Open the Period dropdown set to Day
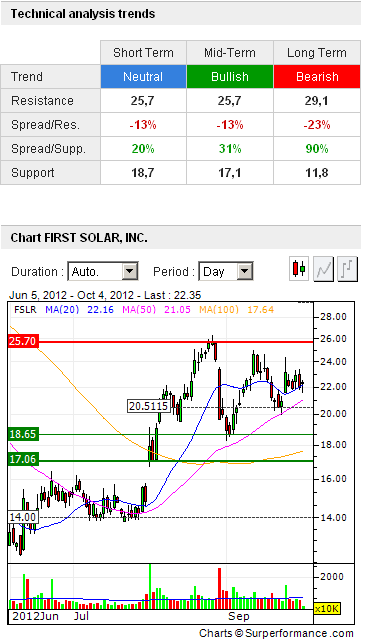This screenshot has height=641, width=370. pyautogui.click(x=226, y=271)
